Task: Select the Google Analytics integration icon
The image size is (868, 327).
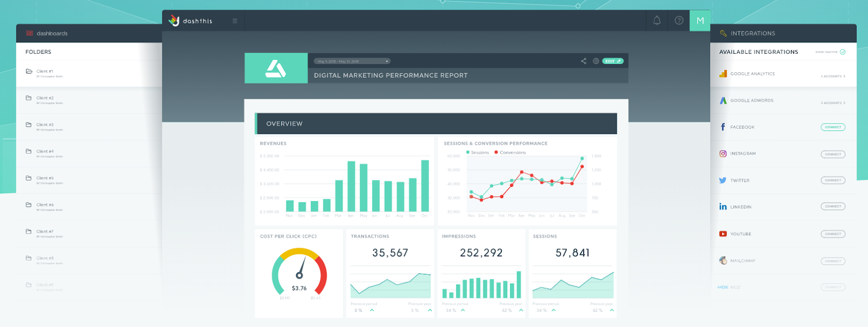Action: pyautogui.click(x=723, y=73)
